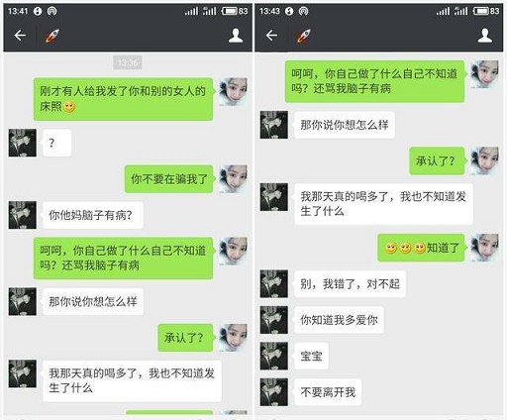This screenshot has width=507, height=420.
Task: Tap the "宝宝" message bubble
Action: point(311,356)
